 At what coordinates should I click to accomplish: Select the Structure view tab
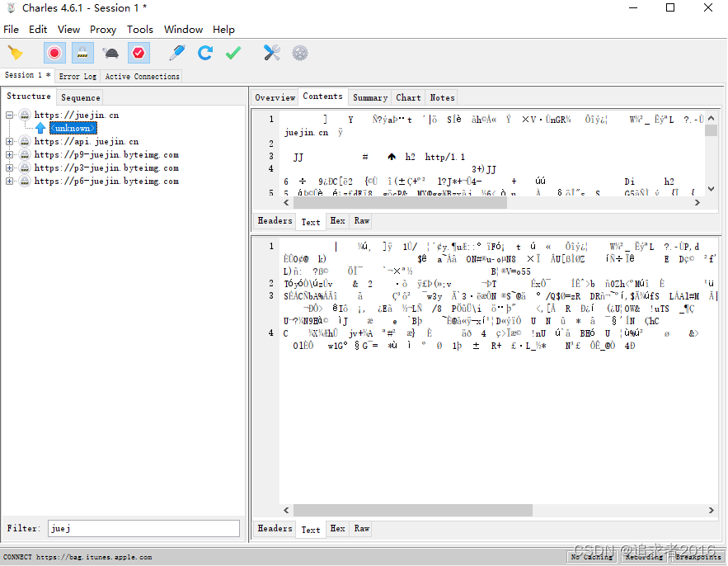coord(29,97)
